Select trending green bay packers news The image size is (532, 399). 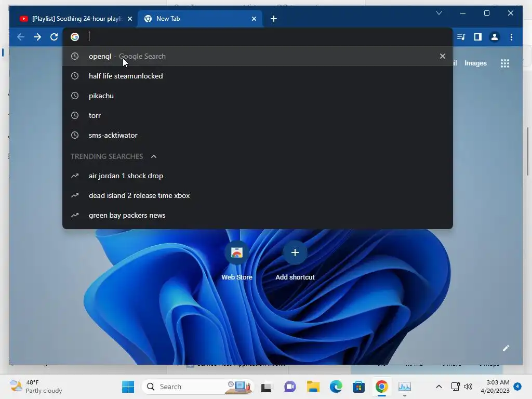[257, 215]
